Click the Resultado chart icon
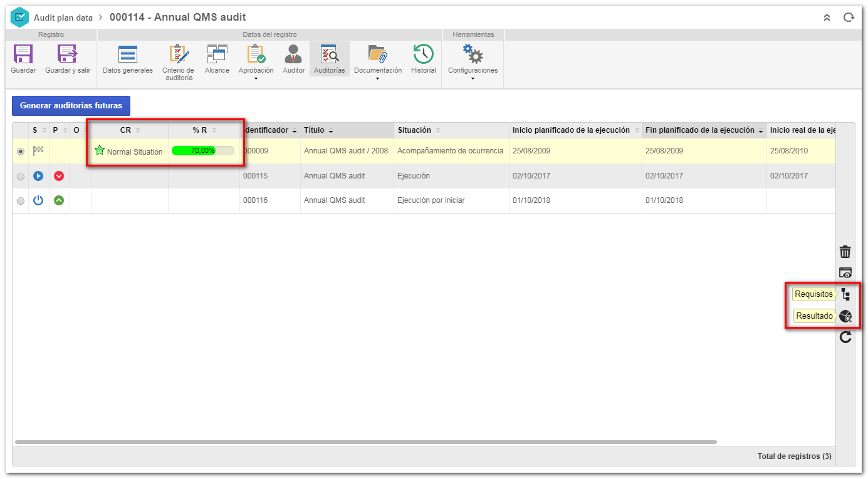 845,316
